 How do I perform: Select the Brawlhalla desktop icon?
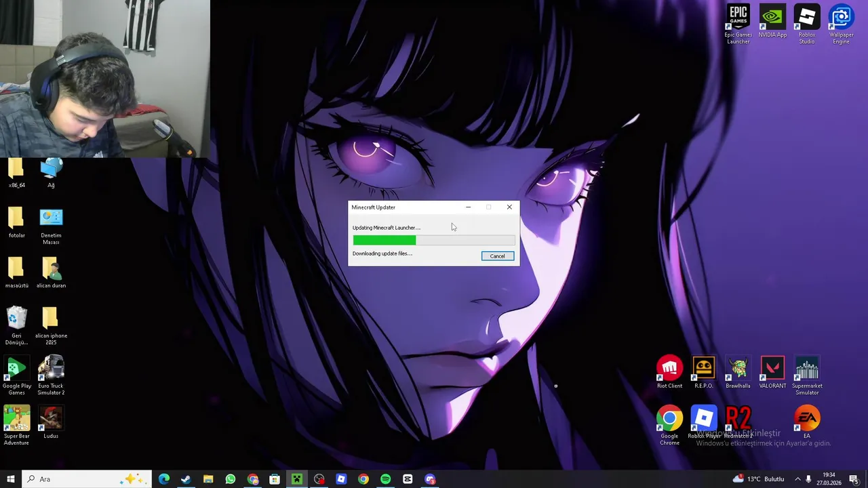pyautogui.click(x=738, y=372)
